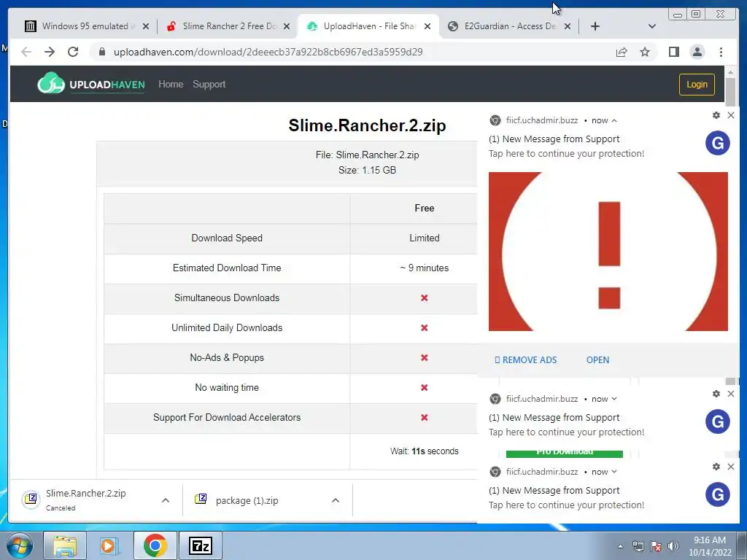Image resolution: width=747 pixels, height=560 pixels.
Task: Expand the bottom notification using its chevron
Action: pos(614,472)
